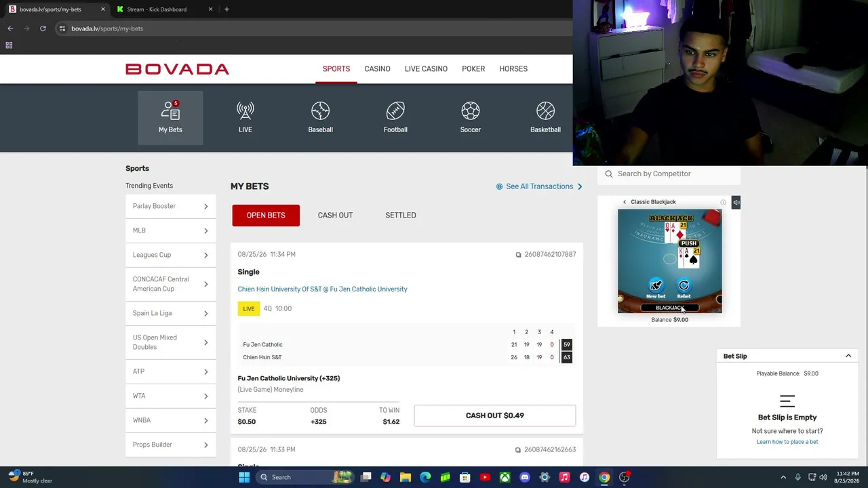Viewport: 868px width, 488px height.
Task: Click the New bet chip icon in Blackjack
Action: point(656,286)
